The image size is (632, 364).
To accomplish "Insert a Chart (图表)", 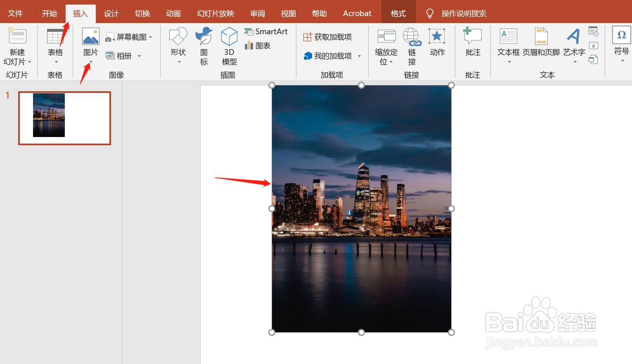I will pyautogui.click(x=258, y=45).
